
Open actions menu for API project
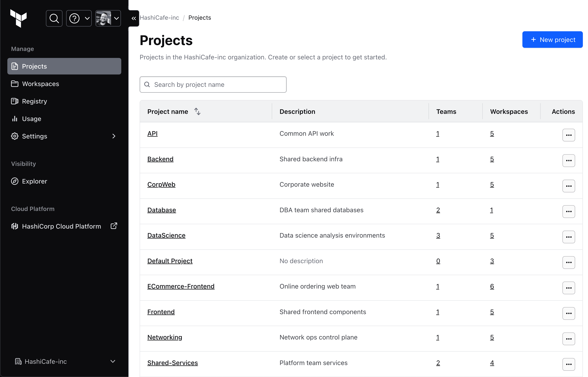tap(569, 135)
